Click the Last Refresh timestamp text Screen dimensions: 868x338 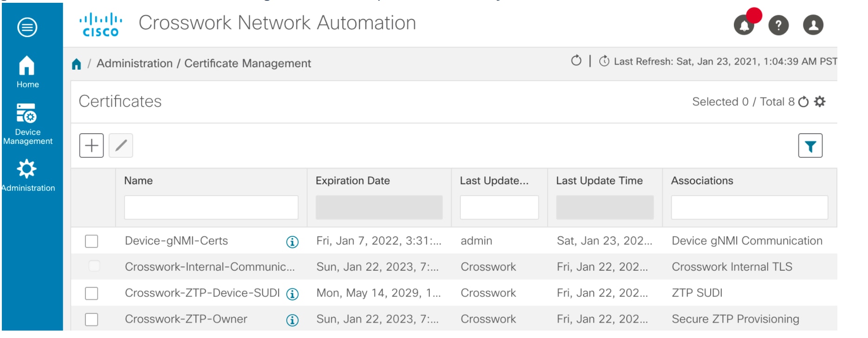click(725, 61)
